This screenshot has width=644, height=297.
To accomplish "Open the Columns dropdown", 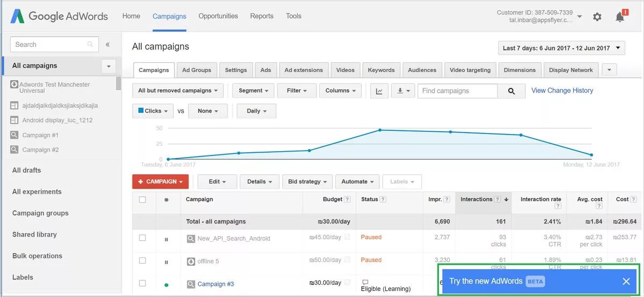I will pos(341,91).
